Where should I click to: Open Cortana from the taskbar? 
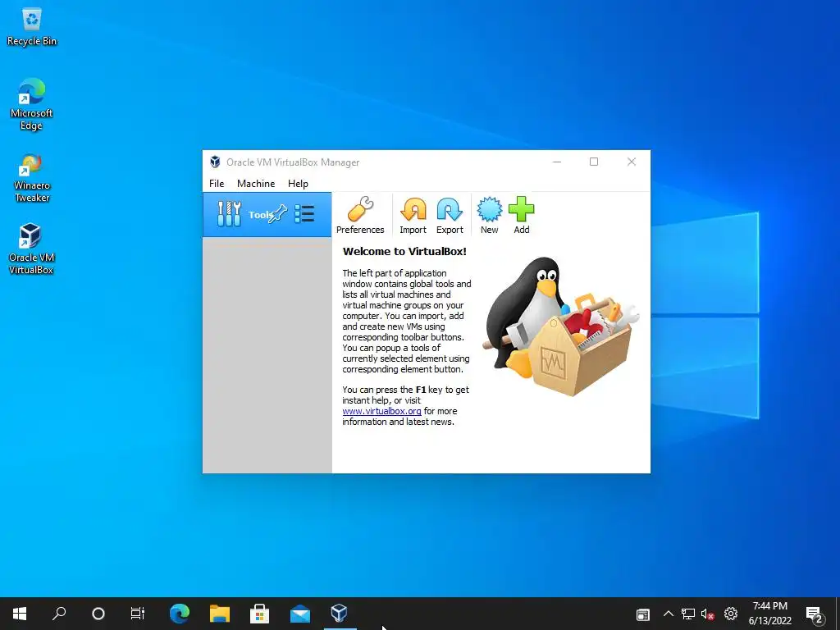click(98, 614)
